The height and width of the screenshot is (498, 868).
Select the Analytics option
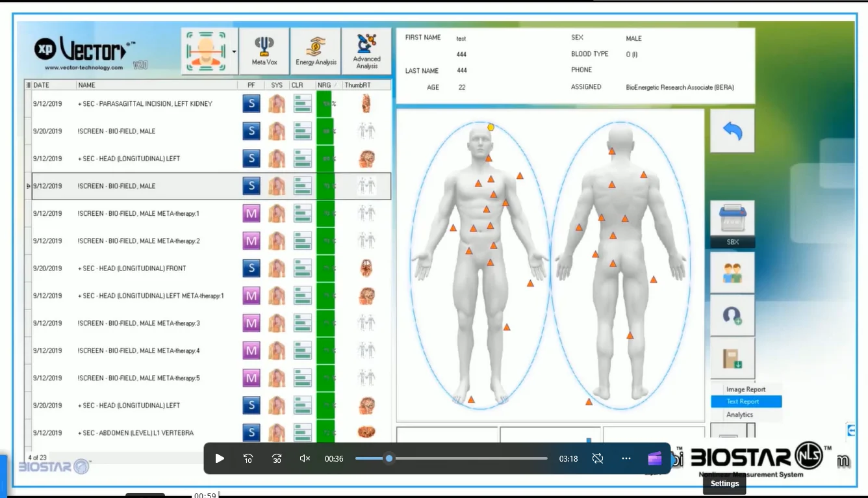point(741,414)
